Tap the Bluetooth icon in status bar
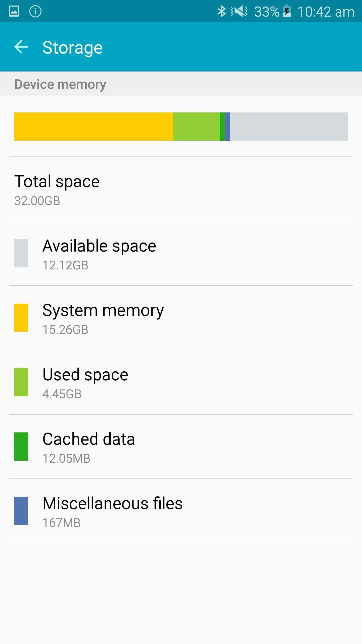Viewport: 362px width, 644px height. coord(221,11)
